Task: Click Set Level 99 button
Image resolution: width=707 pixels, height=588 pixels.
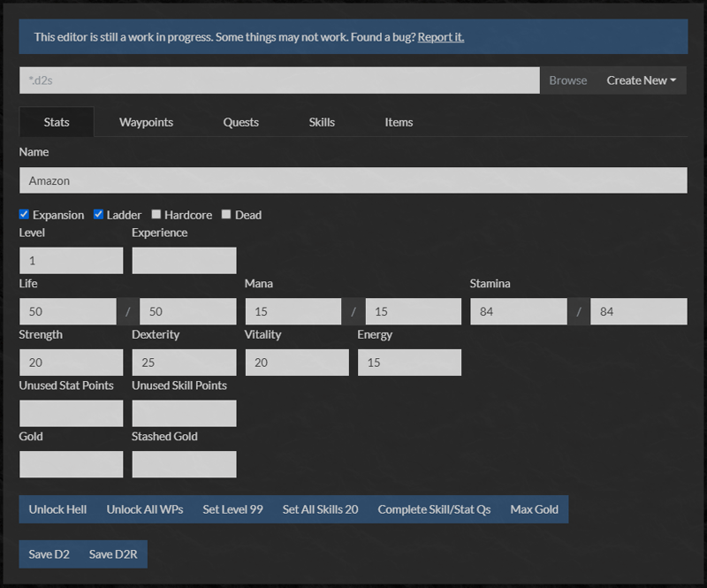Action: pyautogui.click(x=232, y=509)
